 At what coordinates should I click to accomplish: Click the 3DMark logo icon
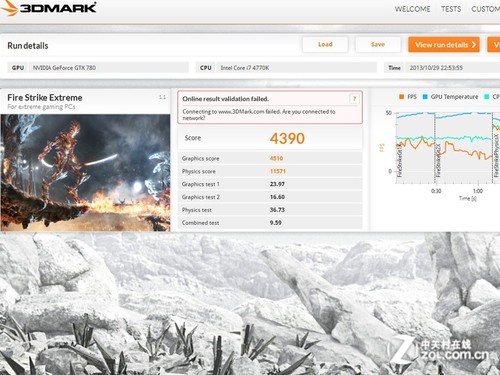click(x=9, y=8)
